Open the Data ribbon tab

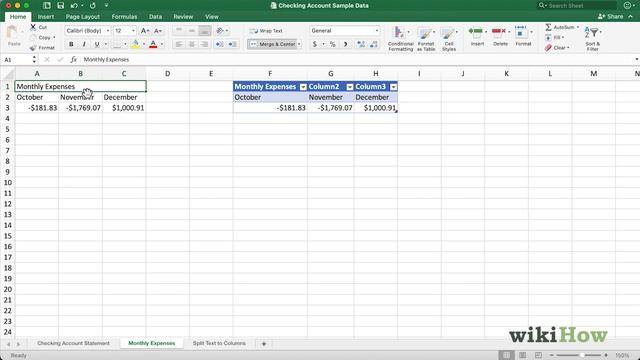tap(155, 17)
